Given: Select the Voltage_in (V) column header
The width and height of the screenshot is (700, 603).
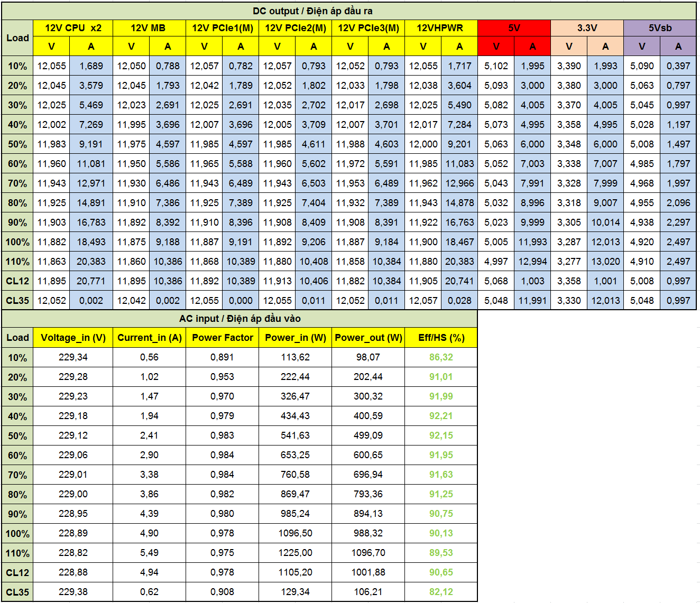Looking at the screenshot, I should (73, 338).
